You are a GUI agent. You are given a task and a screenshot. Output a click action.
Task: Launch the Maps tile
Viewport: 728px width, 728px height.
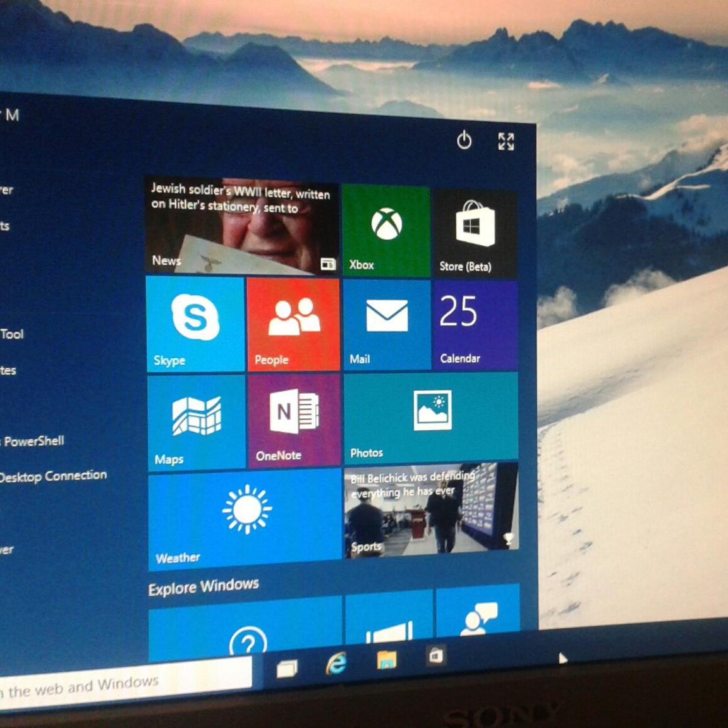click(197, 422)
